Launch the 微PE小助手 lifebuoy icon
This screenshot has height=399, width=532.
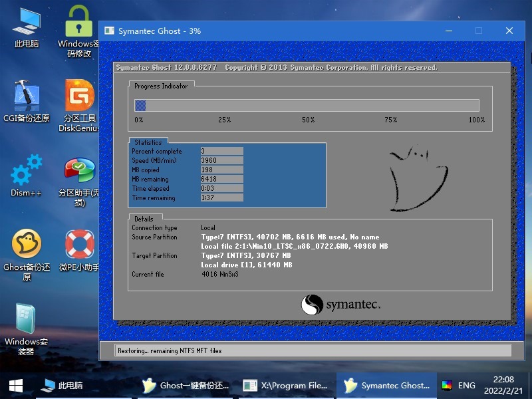tap(79, 249)
